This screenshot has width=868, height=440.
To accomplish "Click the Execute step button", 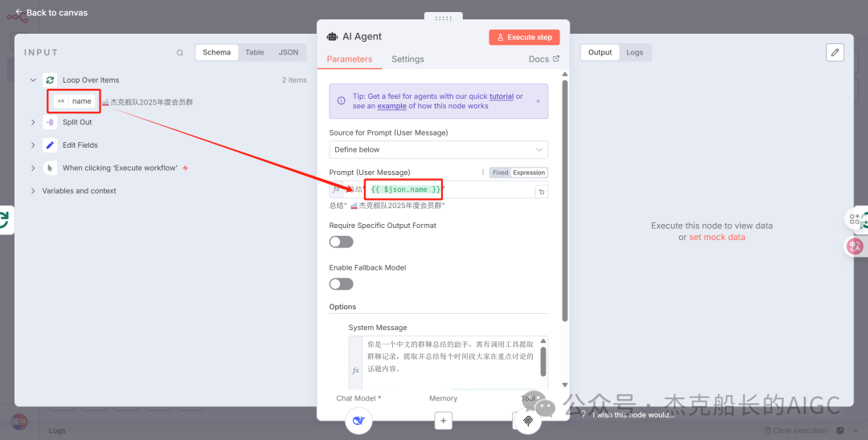I will (x=524, y=38).
